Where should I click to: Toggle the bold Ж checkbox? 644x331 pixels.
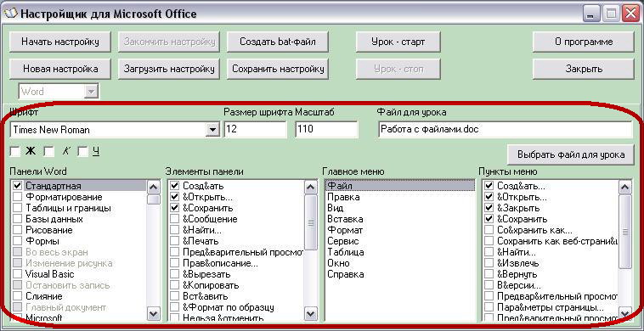click(x=14, y=152)
